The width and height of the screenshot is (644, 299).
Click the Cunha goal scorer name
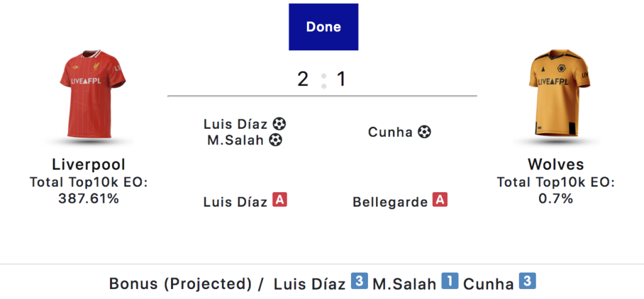click(x=390, y=133)
